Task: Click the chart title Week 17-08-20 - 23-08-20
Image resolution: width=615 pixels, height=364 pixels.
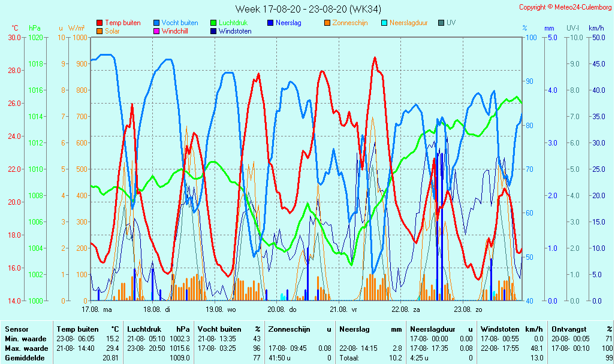Action: tap(307, 9)
